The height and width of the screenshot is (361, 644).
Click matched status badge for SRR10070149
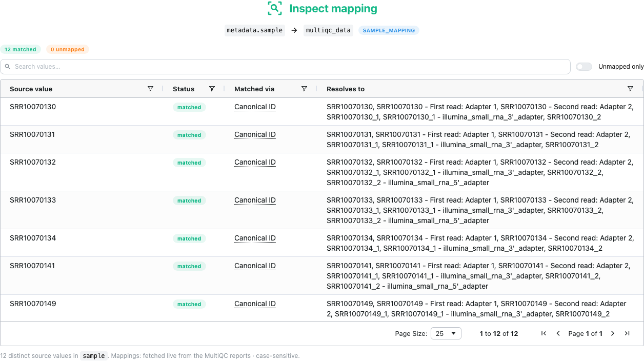pyautogui.click(x=189, y=304)
